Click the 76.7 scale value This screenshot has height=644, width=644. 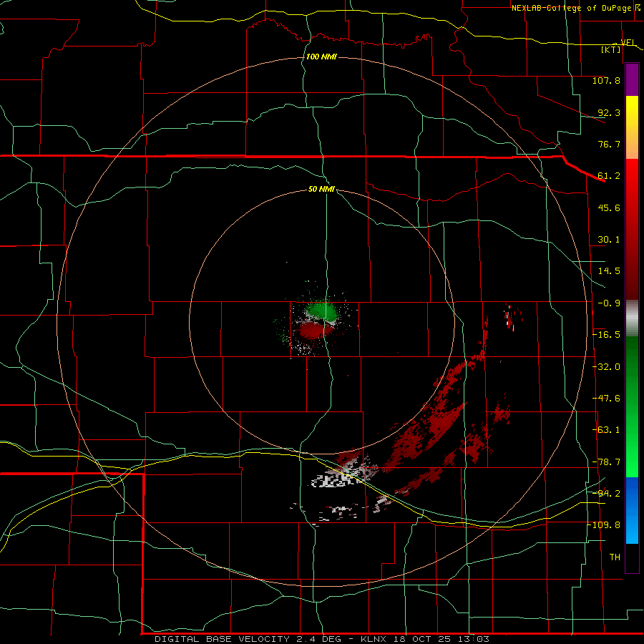pyautogui.click(x=609, y=144)
